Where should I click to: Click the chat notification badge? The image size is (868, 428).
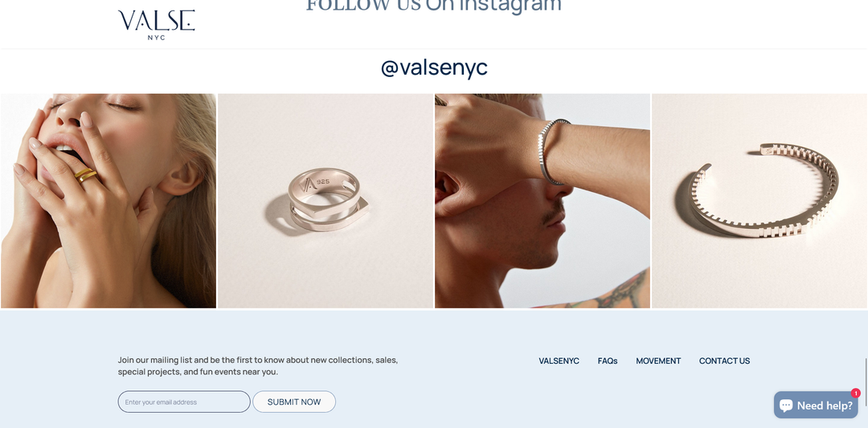coord(855,393)
